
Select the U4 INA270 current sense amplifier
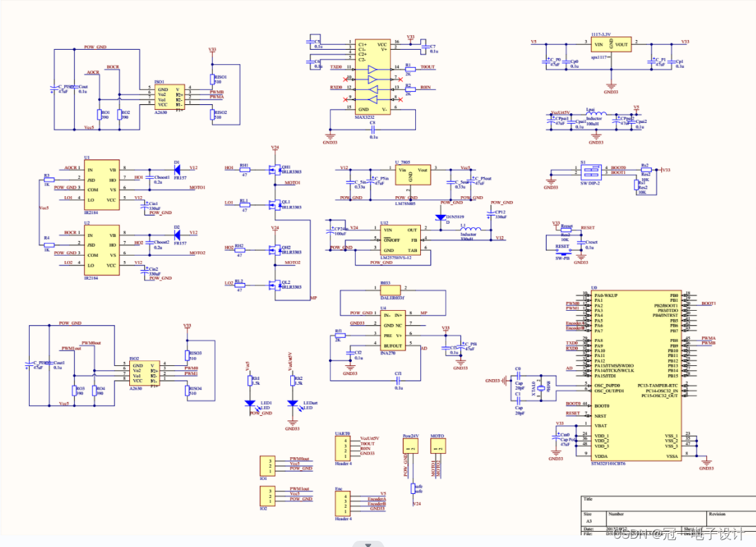point(393,330)
